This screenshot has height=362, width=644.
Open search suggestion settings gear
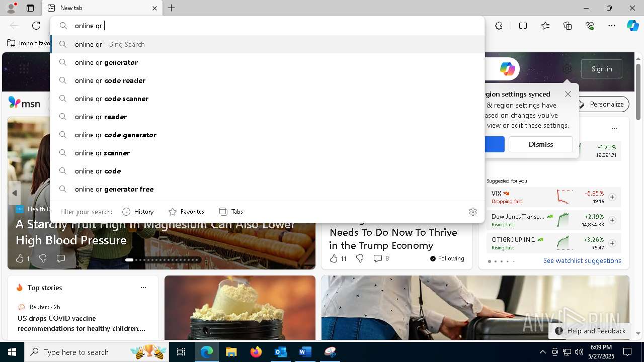473,212
